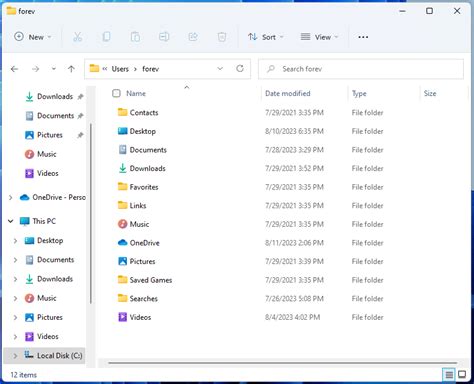
Task: Open recent locations dropdown arrow
Action: click(x=53, y=69)
